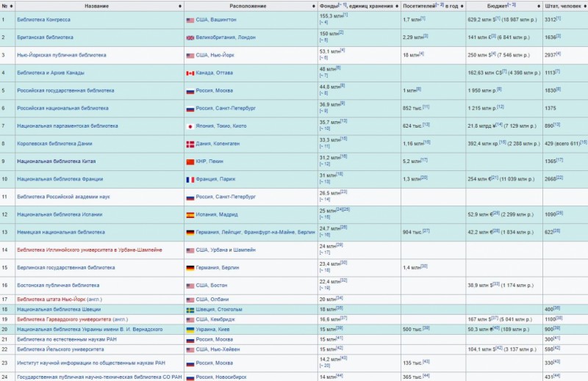Image resolution: width=588 pixels, height=381 pixels.
Task: Sort by Бюджет column sort arrows
Action: pyautogui.click(x=539, y=6)
